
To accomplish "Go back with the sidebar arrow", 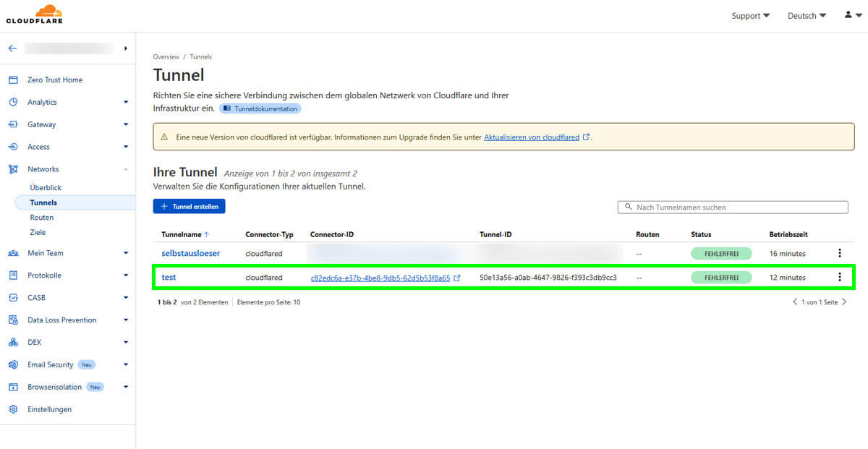I will click(x=12, y=48).
